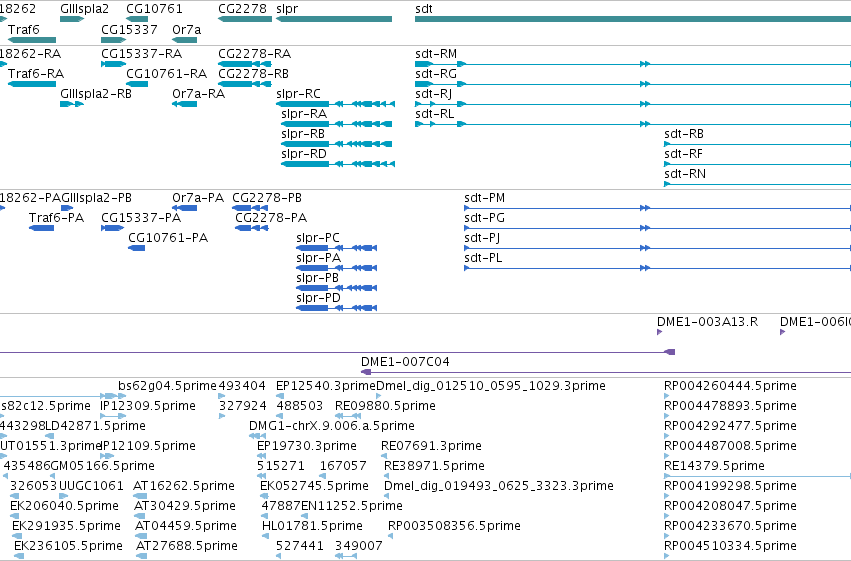
Task: Click the RP004260444.5prime EST label
Action: [731, 386]
